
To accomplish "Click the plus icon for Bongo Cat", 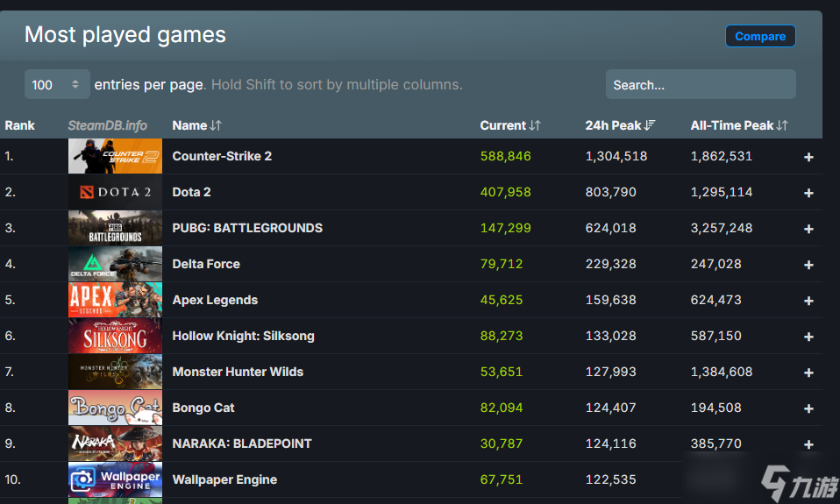I will (808, 408).
